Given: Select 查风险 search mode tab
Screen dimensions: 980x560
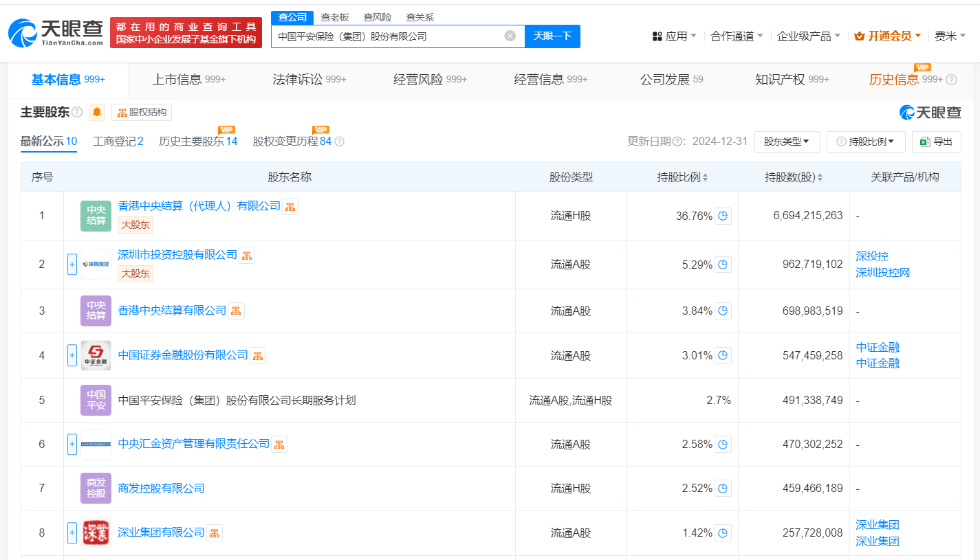Looking at the screenshot, I should (378, 17).
